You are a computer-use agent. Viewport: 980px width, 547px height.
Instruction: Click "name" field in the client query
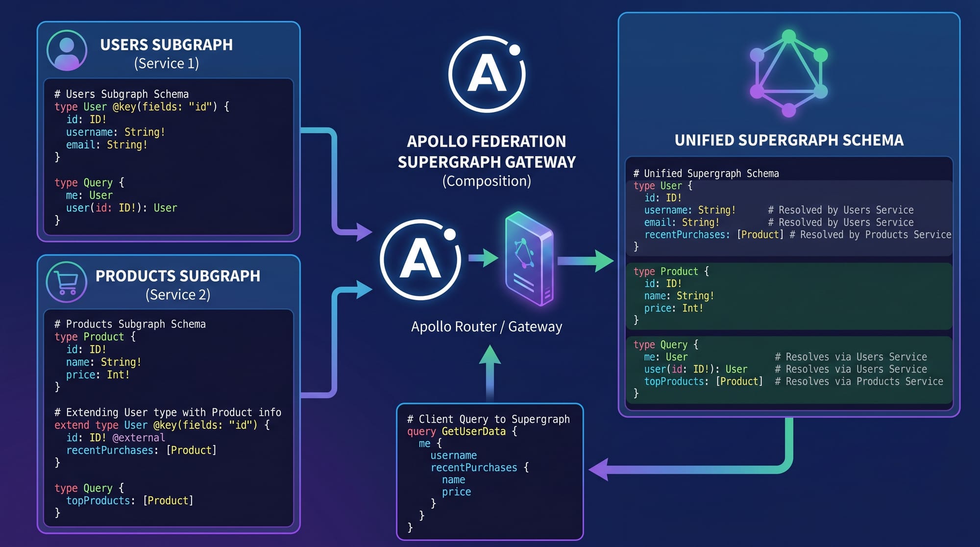pyautogui.click(x=454, y=480)
